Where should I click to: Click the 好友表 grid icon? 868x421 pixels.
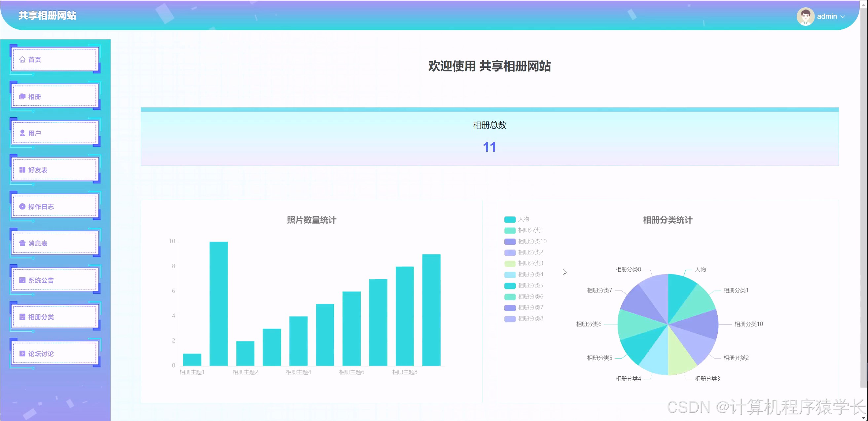point(22,170)
